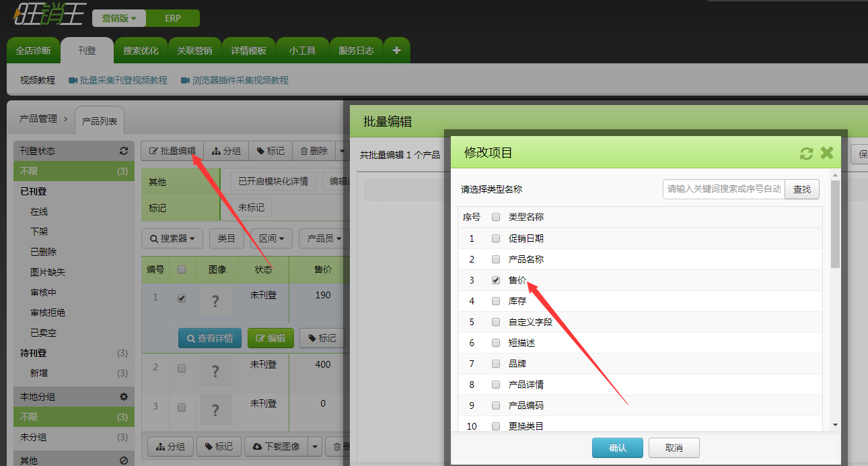Close the 修改项目 dialog with X icon
The image size is (868, 466).
[x=827, y=154]
